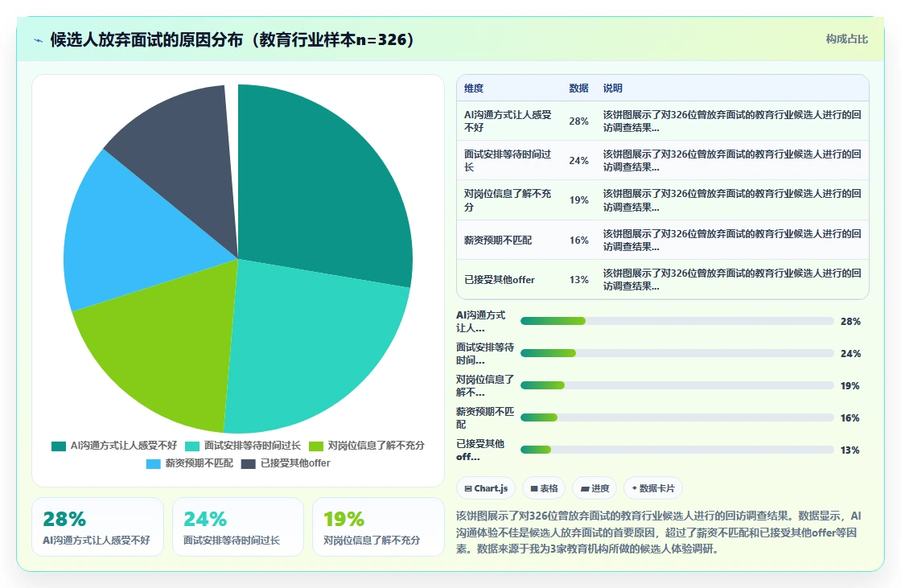Click the lightning icon beside the chart title
The image size is (901, 588).
(x=39, y=40)
